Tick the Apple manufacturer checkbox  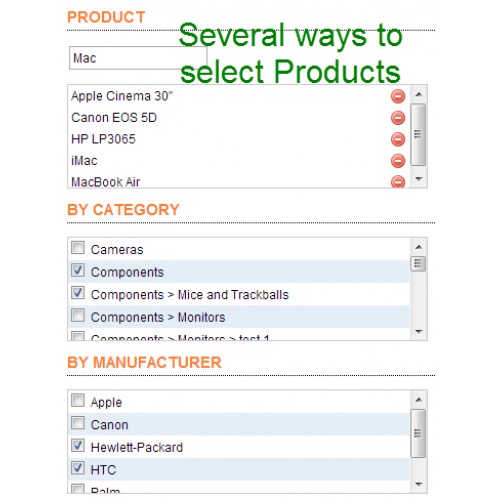[78, 400]
